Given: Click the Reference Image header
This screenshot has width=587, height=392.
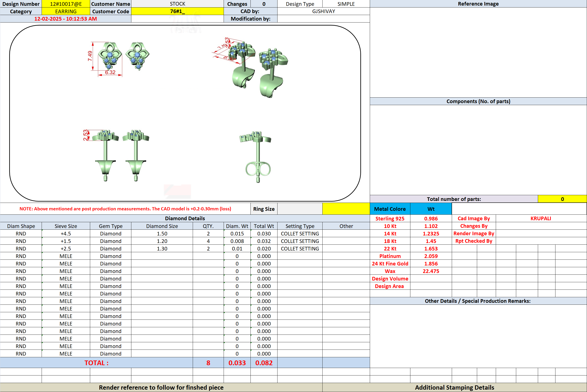Looking at the screenshot, I should [478, 4].
